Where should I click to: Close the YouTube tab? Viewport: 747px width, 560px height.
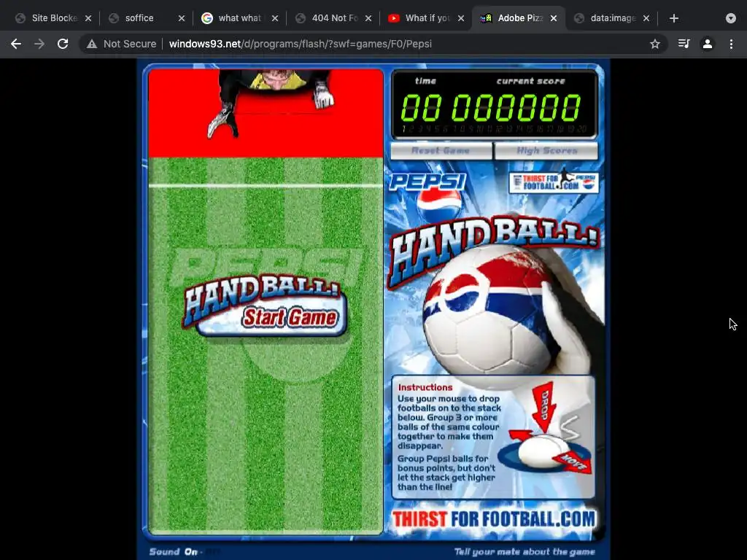(x=461, y=18)
